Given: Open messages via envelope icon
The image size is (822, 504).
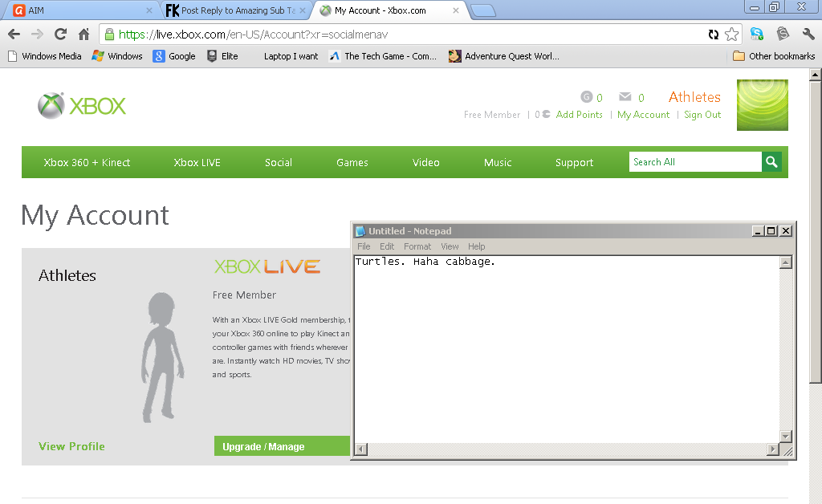Looking at the screenshot, I should click(x=625, y=96).
